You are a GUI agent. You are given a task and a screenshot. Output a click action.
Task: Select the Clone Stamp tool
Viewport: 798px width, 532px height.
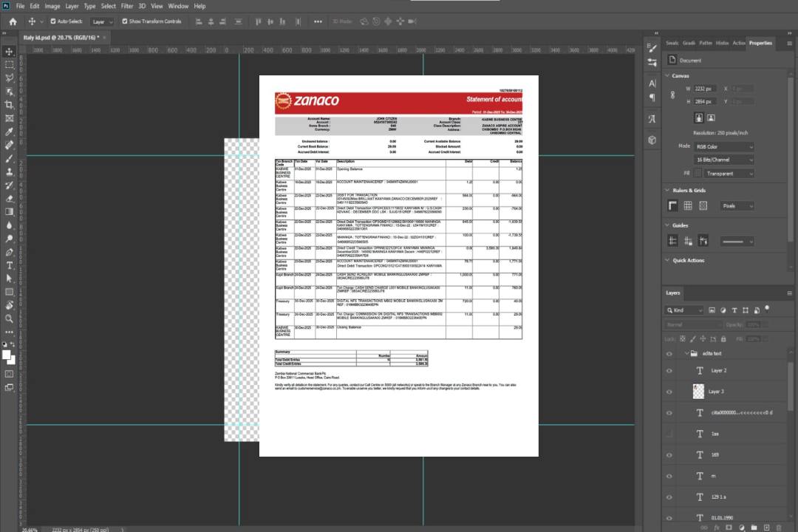(x=9, y=171)
